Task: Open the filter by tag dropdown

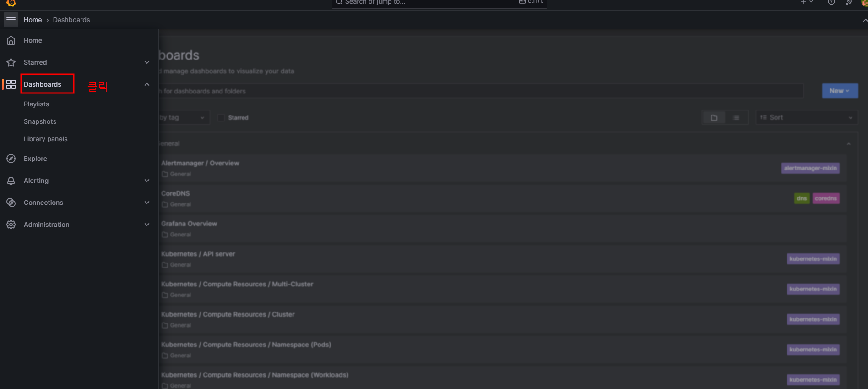Action: pos(184,118)
